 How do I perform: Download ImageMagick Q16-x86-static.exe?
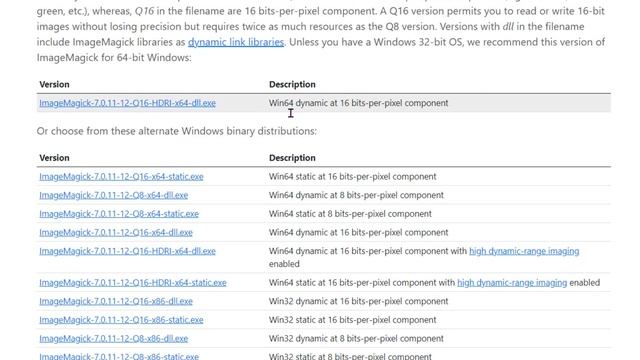[x=121, y=320]
